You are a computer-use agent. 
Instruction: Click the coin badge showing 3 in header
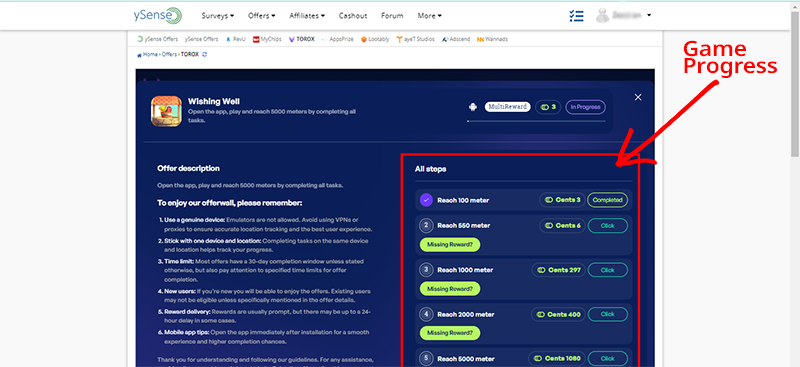click(548, 107)
